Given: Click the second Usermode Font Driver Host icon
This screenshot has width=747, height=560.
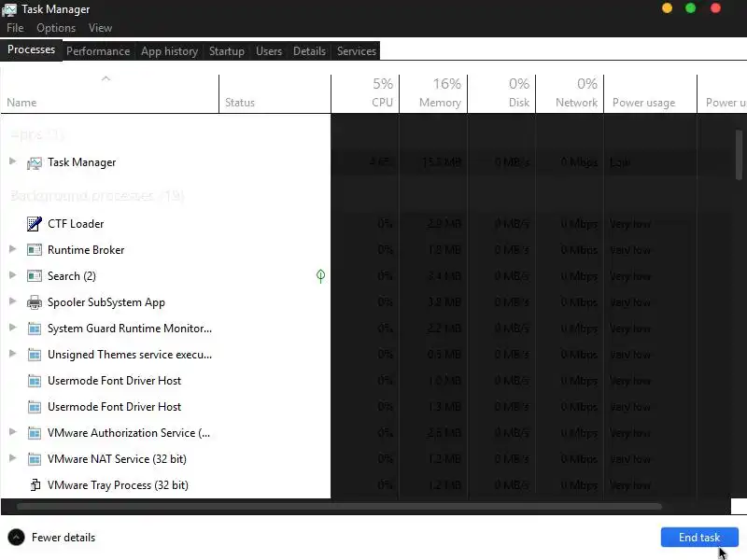Looking at the screenshot, I should click(35, 407).
